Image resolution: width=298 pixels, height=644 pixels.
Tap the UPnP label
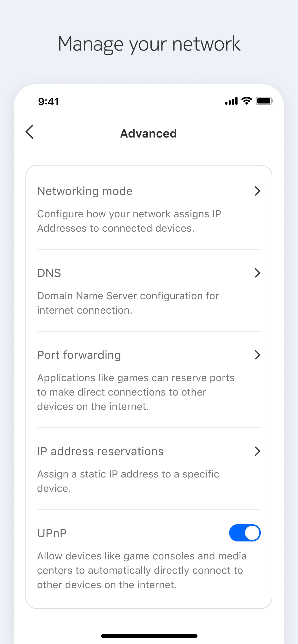click(52, 533)
